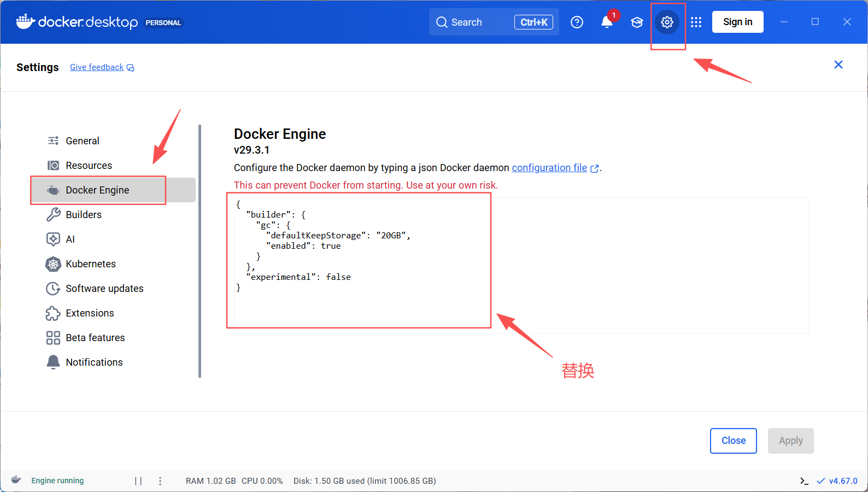The height and width of the screenshot is (492, 868).
Task: Click the Resources disk icon
Action: coord(53,165)
